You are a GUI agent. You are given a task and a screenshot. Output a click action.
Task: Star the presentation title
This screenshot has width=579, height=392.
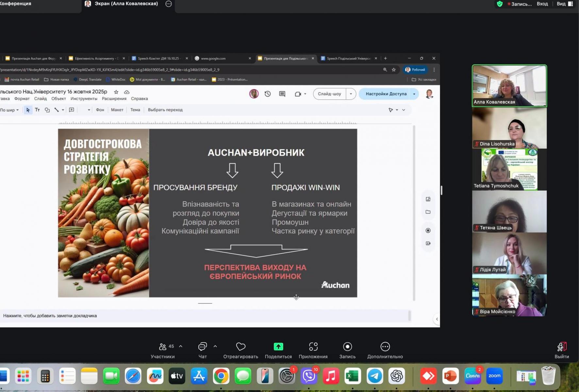pyautogui.click(x=116, y=92)
